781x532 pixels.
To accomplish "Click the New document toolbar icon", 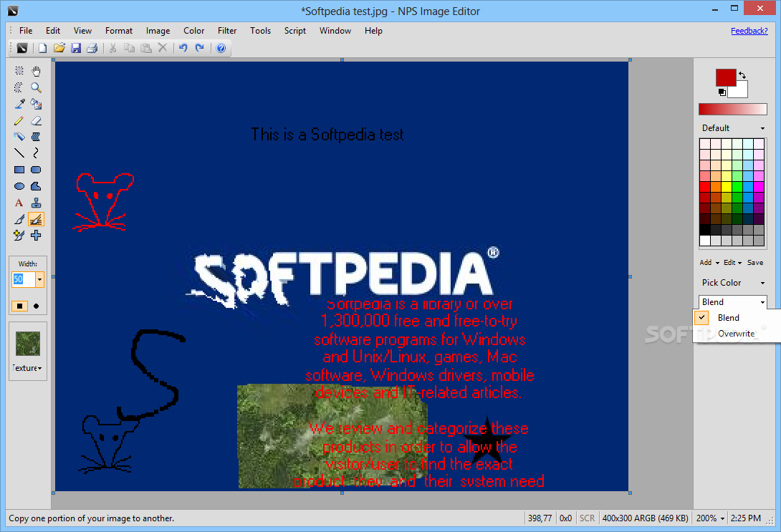I will click(x=43, y=48).
